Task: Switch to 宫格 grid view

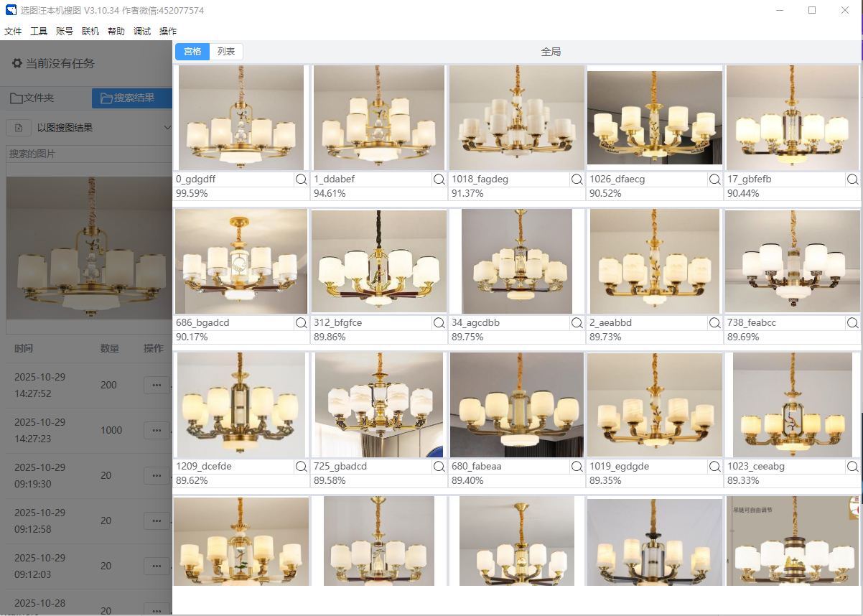Action: [192, 52]
